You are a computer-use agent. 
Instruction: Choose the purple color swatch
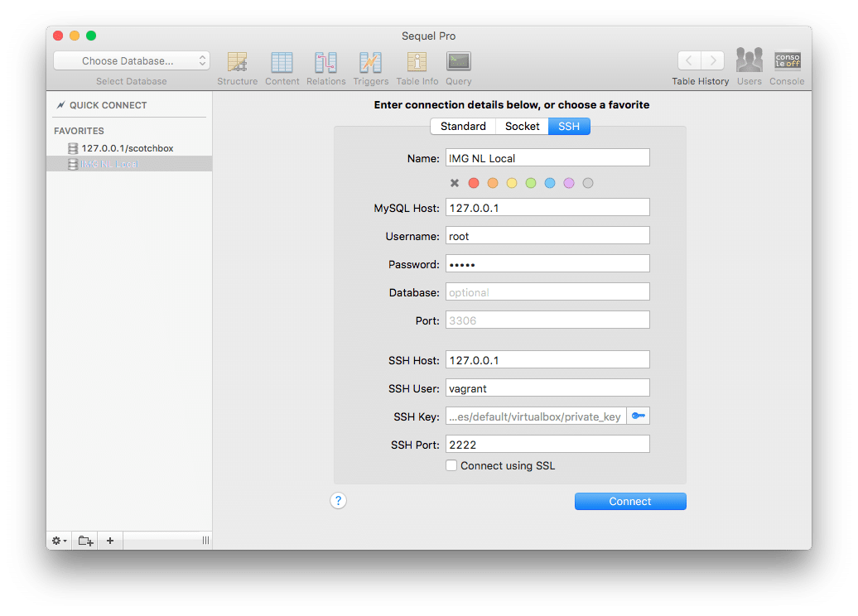569,183
